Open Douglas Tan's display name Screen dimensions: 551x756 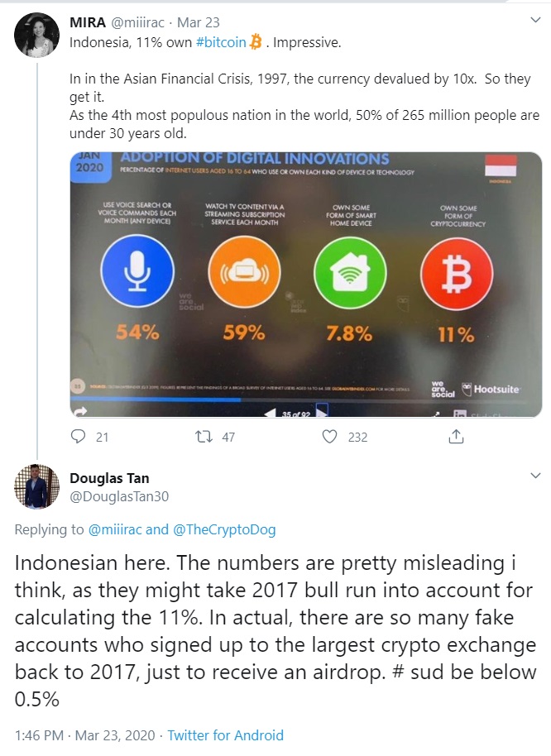click(109, 478)
